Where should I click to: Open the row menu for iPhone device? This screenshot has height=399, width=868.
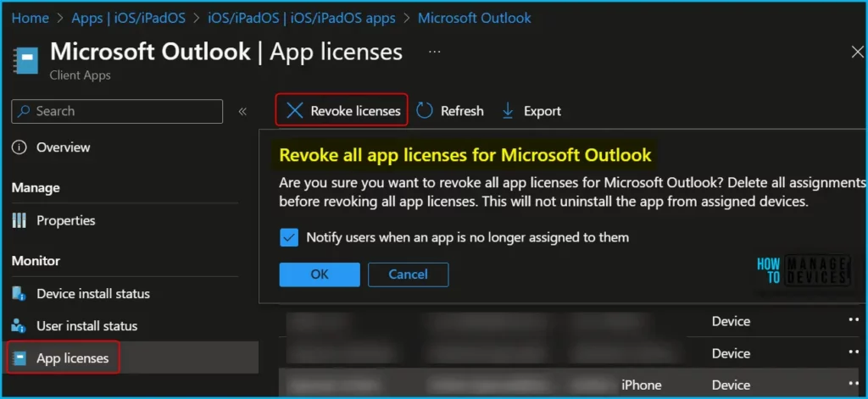coord(854,384)
